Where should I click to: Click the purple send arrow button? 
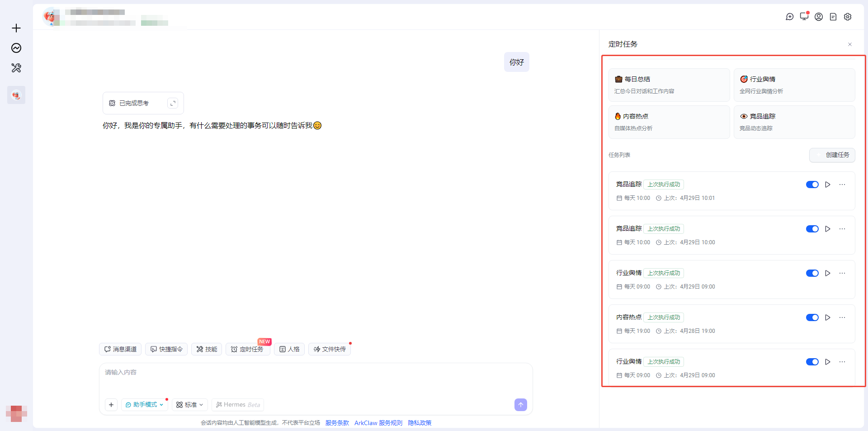pyautogui.click(x=521, y=405)
